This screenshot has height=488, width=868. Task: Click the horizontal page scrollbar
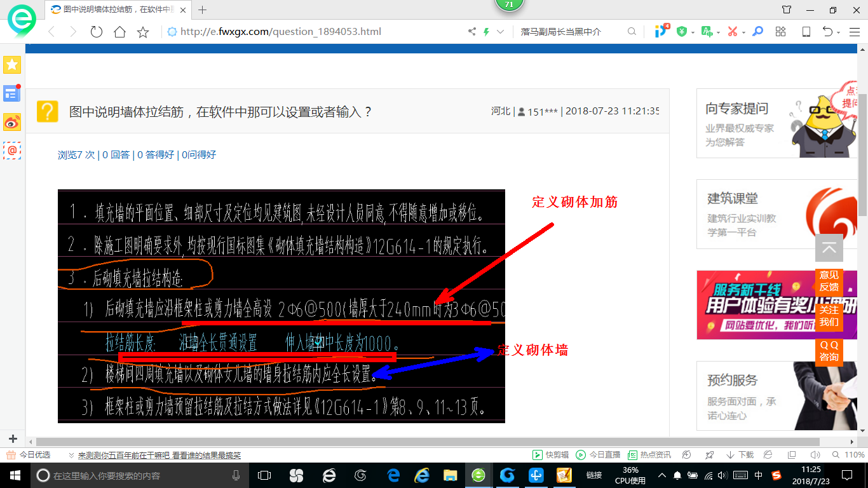pyautogui.click(x=428, y=442)
